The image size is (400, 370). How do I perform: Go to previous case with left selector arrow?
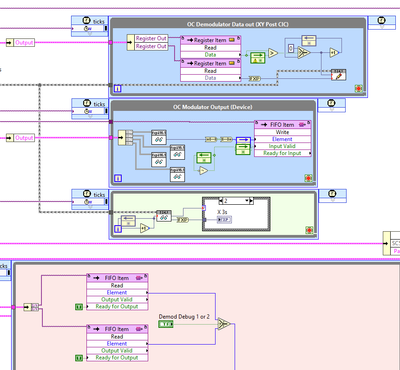[x=221, y=201]
